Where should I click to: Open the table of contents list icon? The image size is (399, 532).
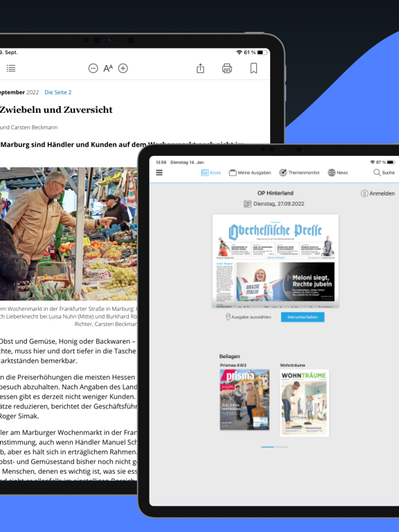pos(11,68)
